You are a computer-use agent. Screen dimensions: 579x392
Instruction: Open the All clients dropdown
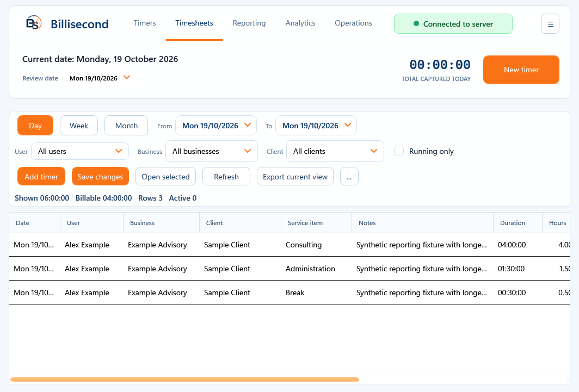point(335,151)
